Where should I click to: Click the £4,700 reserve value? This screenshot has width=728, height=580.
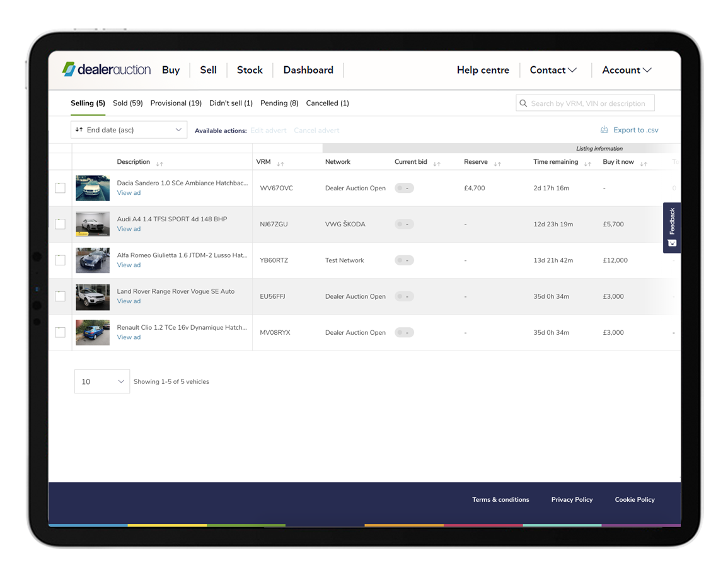click(475, 188)
